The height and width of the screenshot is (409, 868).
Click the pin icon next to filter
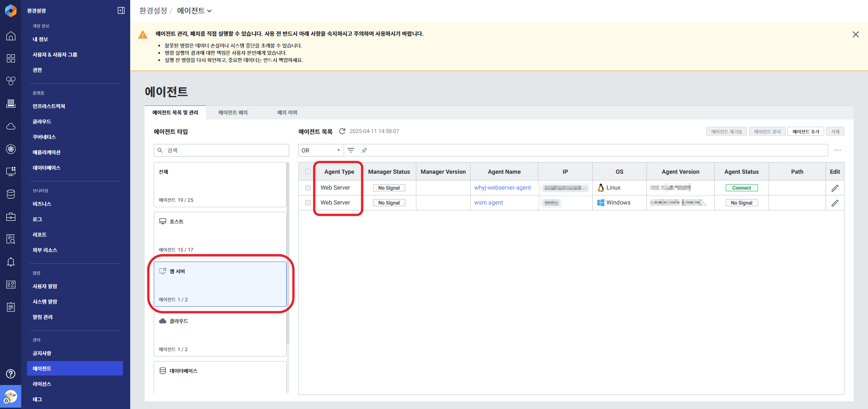(x=364, y=150)
